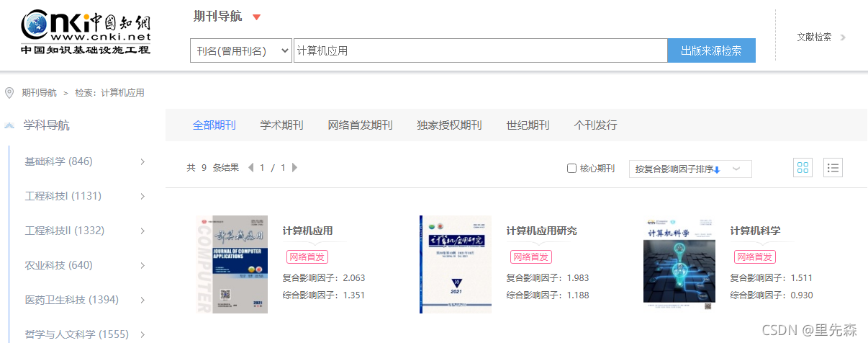
Task: Switch to list view icon
Action: [833, 168]
